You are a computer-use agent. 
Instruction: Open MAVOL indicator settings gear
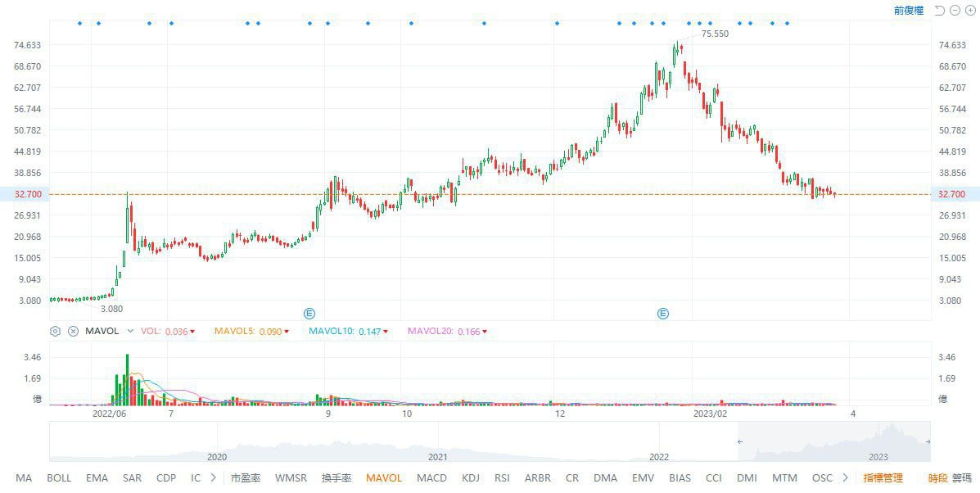coord(55,331)
